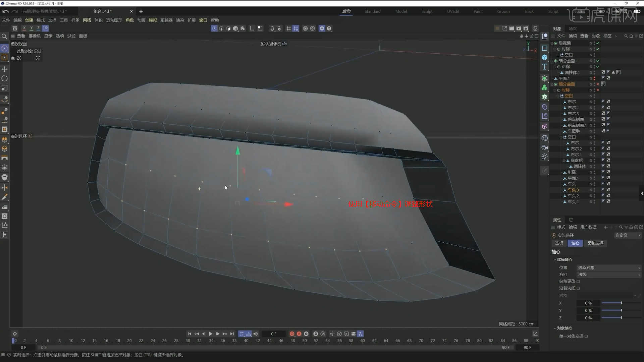Image resolution: width=644 pixels, height=362 pixels.
Task: Open the 方向 dropdown 法线
Action: tap(609, 275)
